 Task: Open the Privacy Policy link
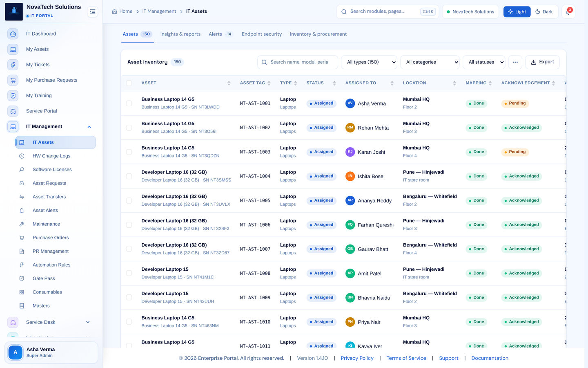(x=357, y=358)
